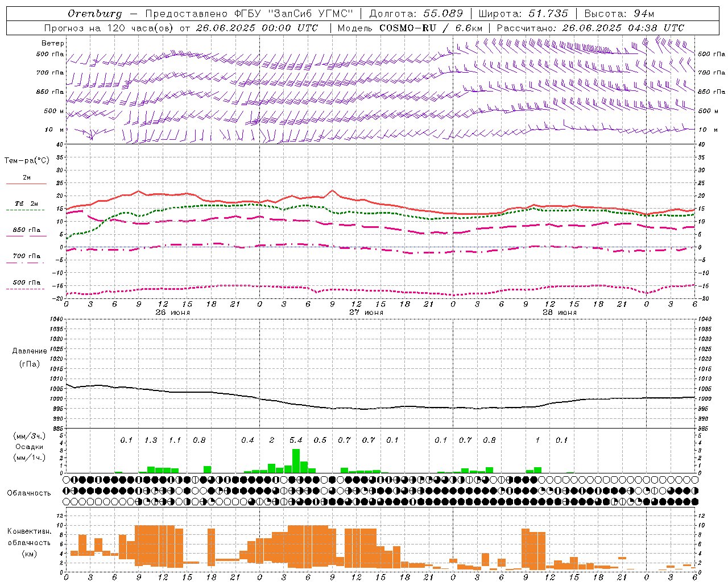This screenshot has width=728, height=582.
Task: Click the 'Модель COSMO-RU / 6.6км' label
Action: point(410,28)
